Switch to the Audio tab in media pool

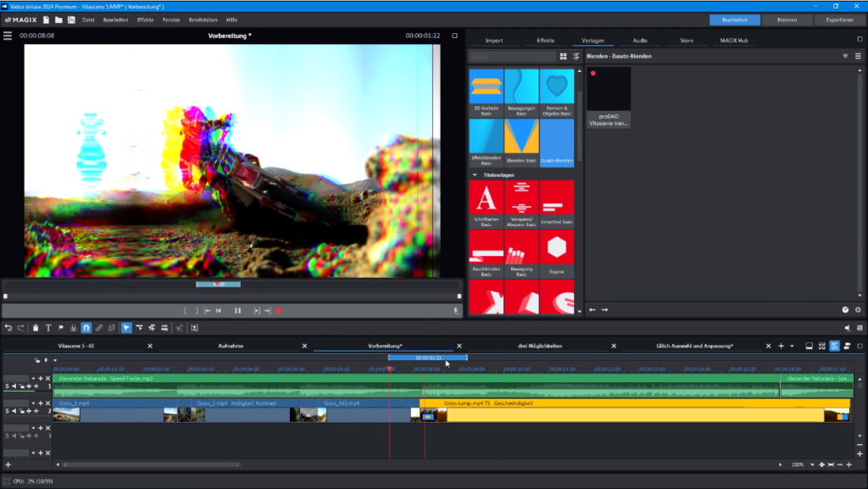click(x=640, y=40)
